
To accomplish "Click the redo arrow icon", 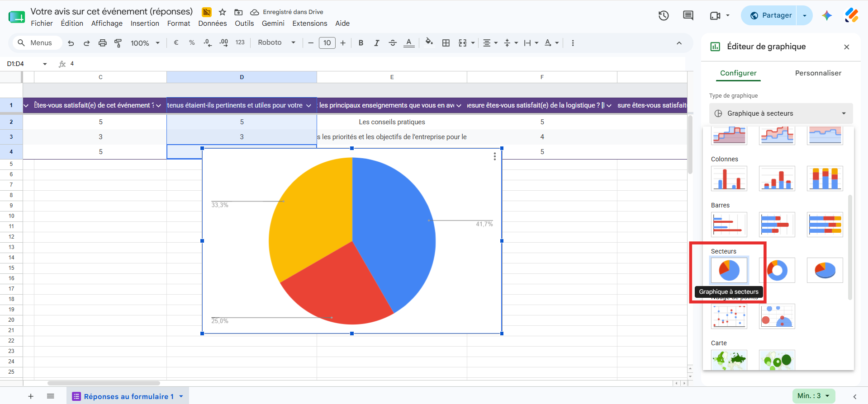I will (x=86, y=43).
